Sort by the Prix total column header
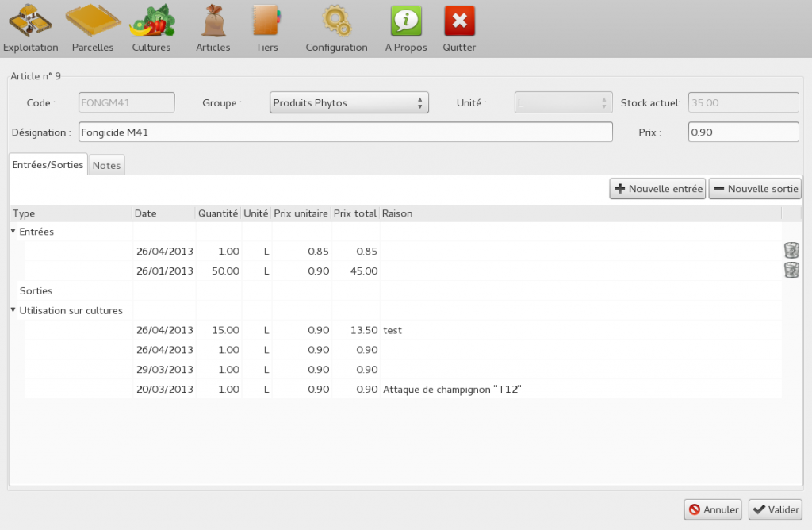812x530 pixels. coord(355,213)
